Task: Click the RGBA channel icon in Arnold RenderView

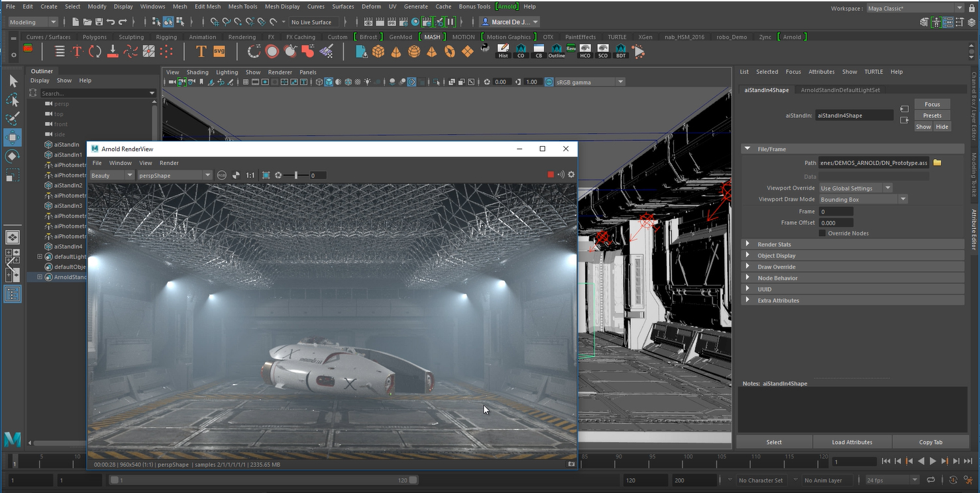Action: click(x=222, y=175)
